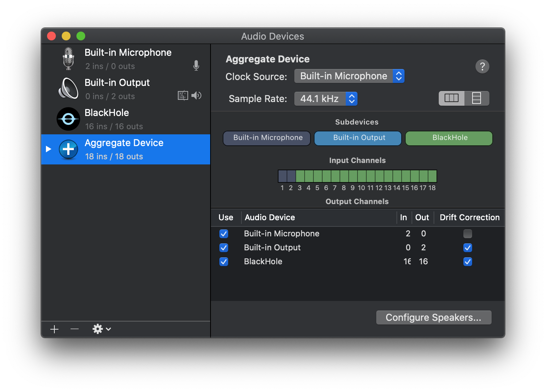Uncheck Use for Built-in Microphone
Viewport: 546px width, 392px height.
(x=224, y=234)
